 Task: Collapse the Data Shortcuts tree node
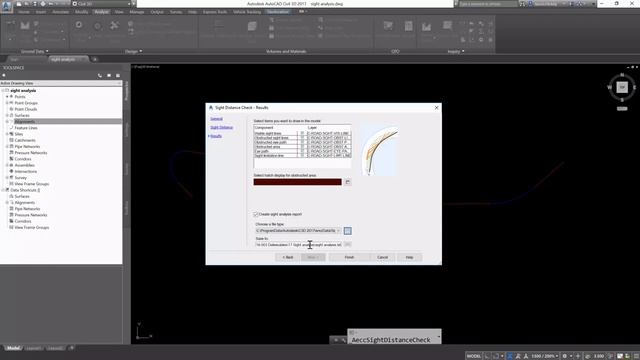pyautogui.click(x=3, y=190)
